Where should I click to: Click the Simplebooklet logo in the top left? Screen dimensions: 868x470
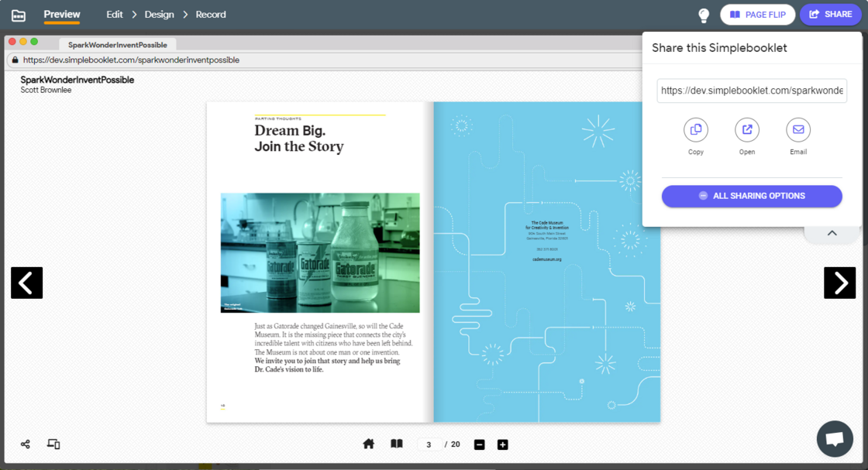click(19, 14)
